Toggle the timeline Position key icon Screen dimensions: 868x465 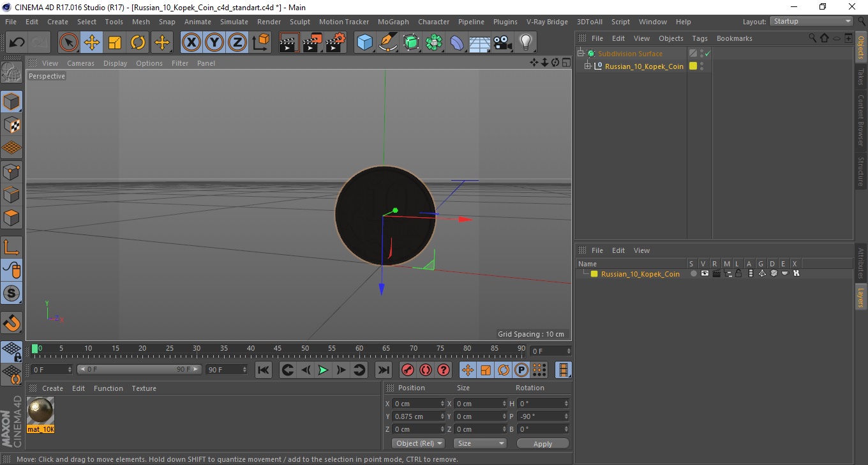point(468,370)
